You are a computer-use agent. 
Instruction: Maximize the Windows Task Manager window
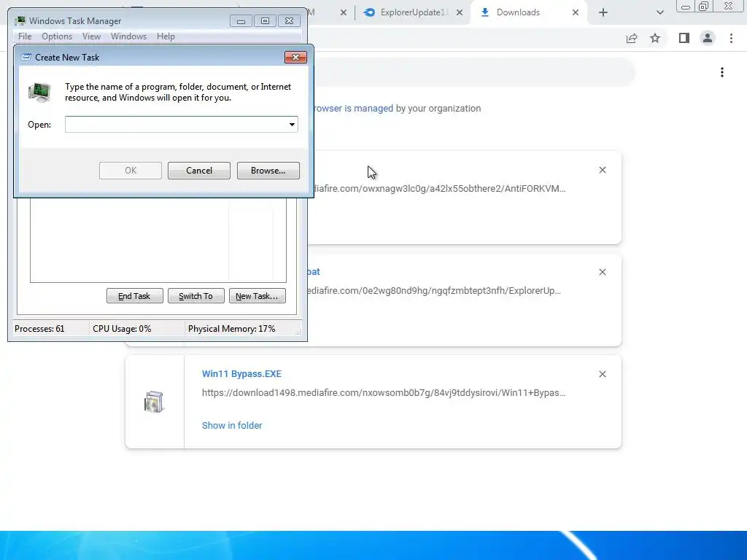coord(265,21)
